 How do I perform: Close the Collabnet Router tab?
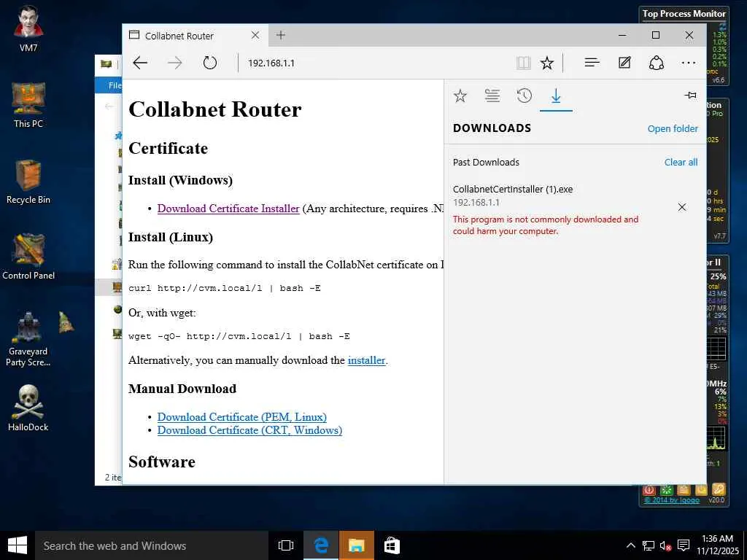tap(255, 35)
